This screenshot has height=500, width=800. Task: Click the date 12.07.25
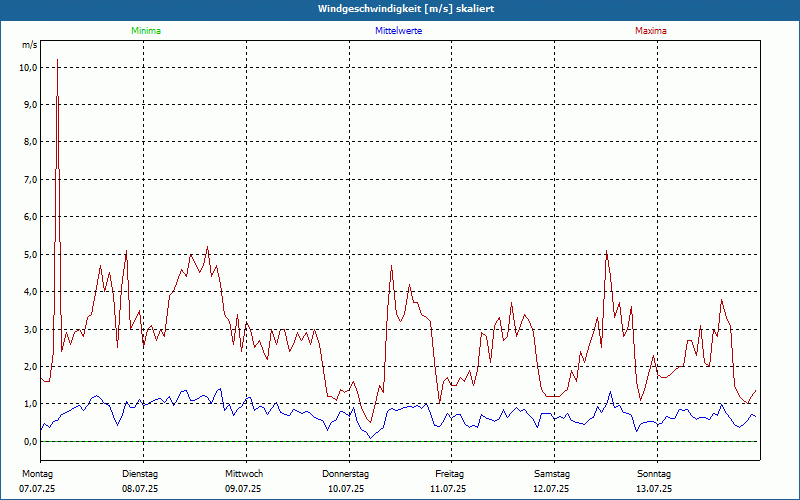tap(551, 489)
